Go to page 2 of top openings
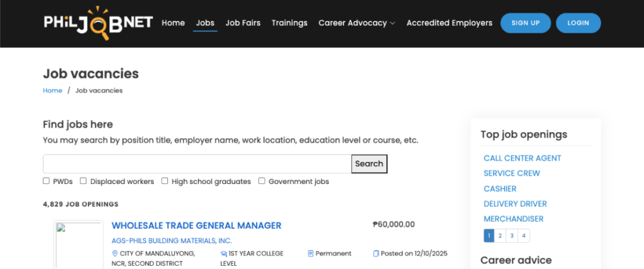The image size is (644, 269). pos(500,236)
